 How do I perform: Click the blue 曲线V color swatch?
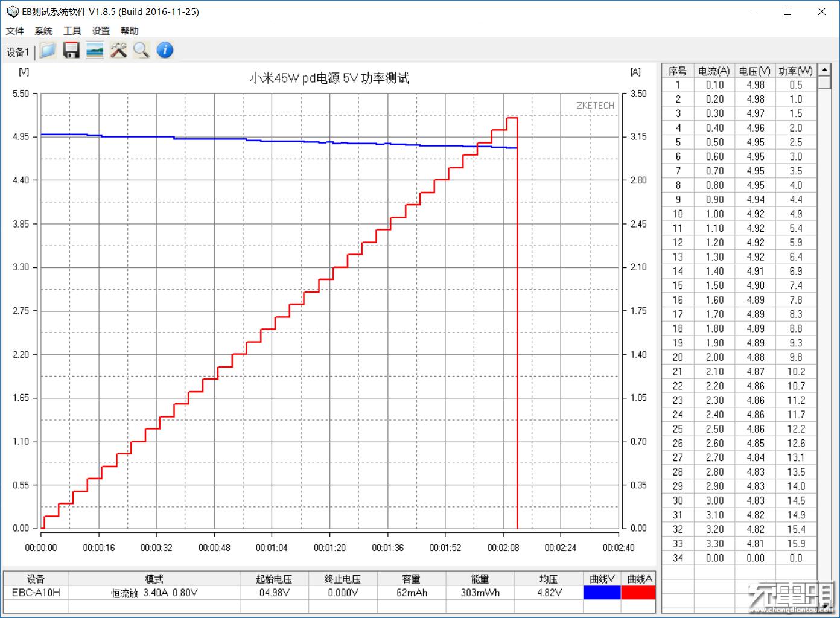(x=602, y=593)
